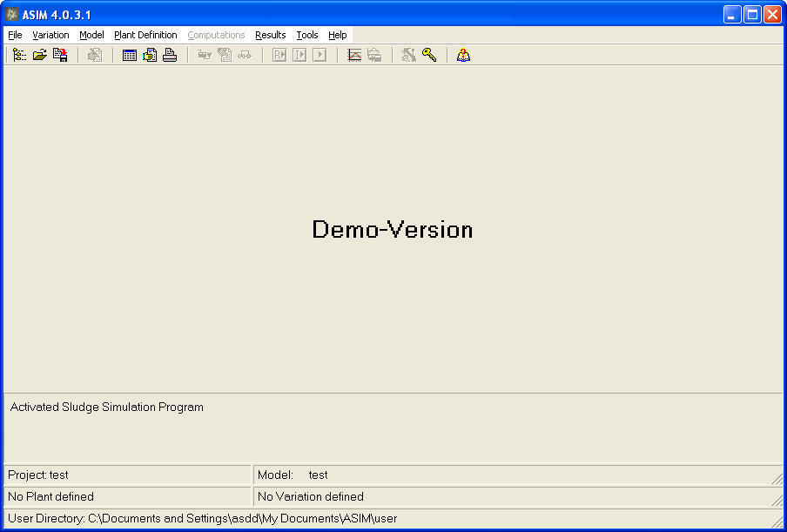Image resolution: width=787 pixels, height=532 pixels.
Task: Open the Results menu
Action: point(271,35)
